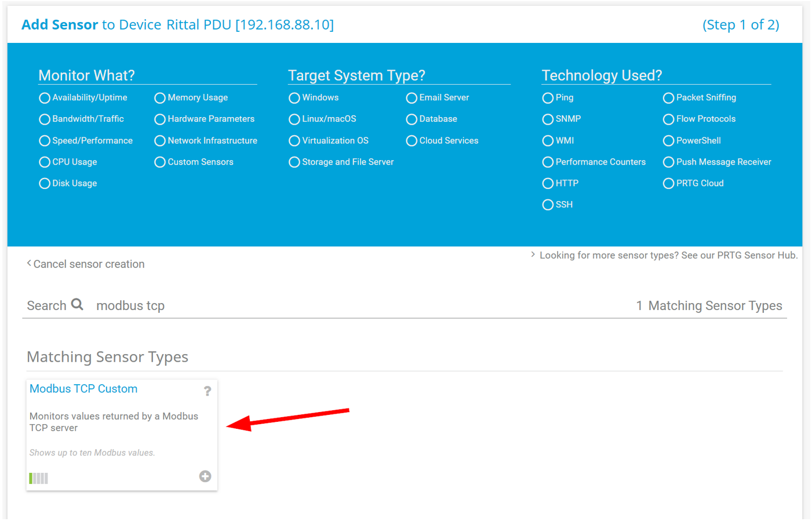Choose Windows as target system type
This screenshot has width=812, height=525.
tap(294, 98)
